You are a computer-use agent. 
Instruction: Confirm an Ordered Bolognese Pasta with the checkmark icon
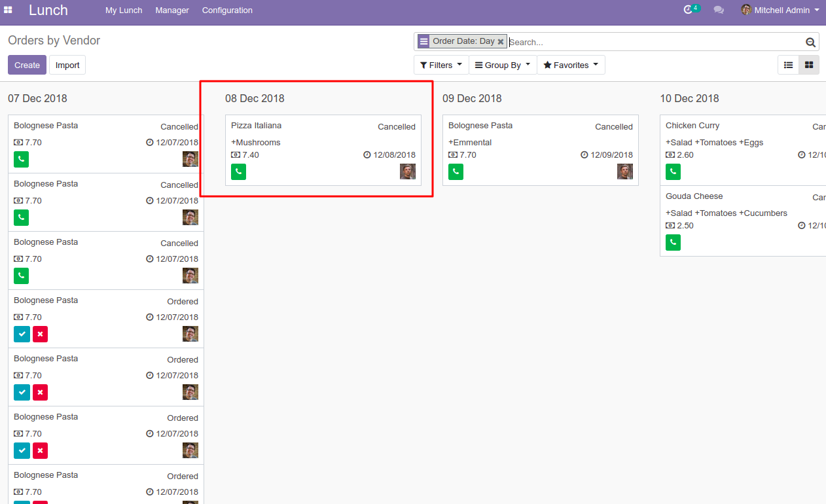[22, 334]
